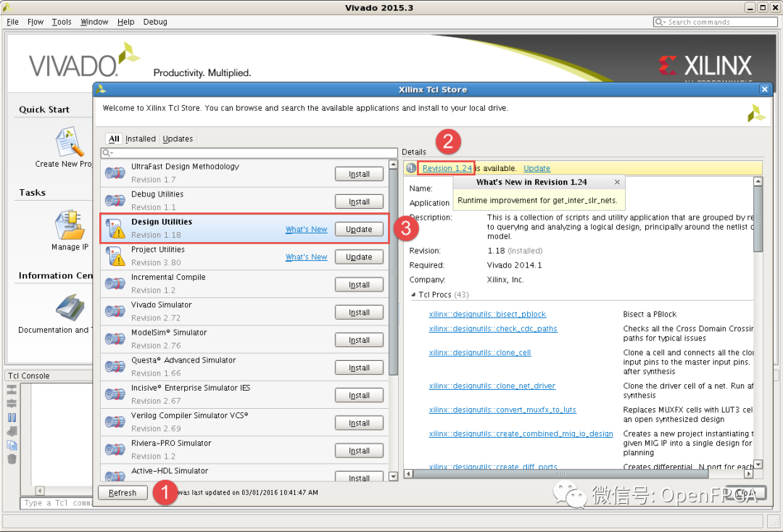Click the Vivado Simulator app icon

[x=115, y=312]
